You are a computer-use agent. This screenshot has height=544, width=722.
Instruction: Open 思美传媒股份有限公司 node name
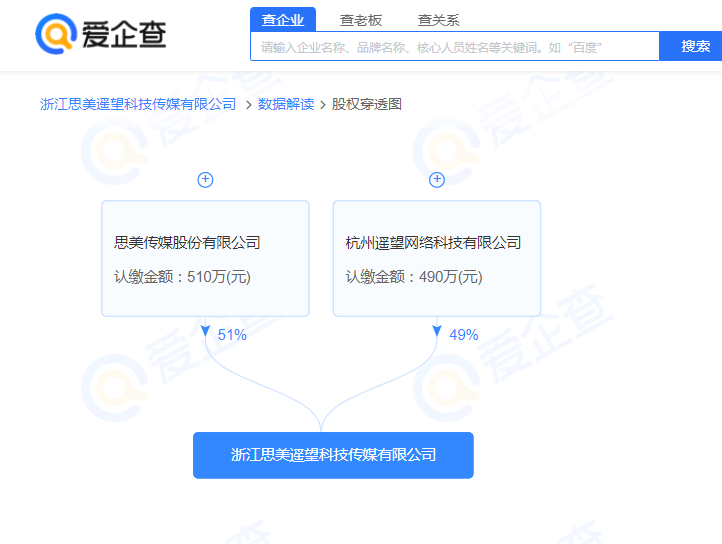[187, 242]
